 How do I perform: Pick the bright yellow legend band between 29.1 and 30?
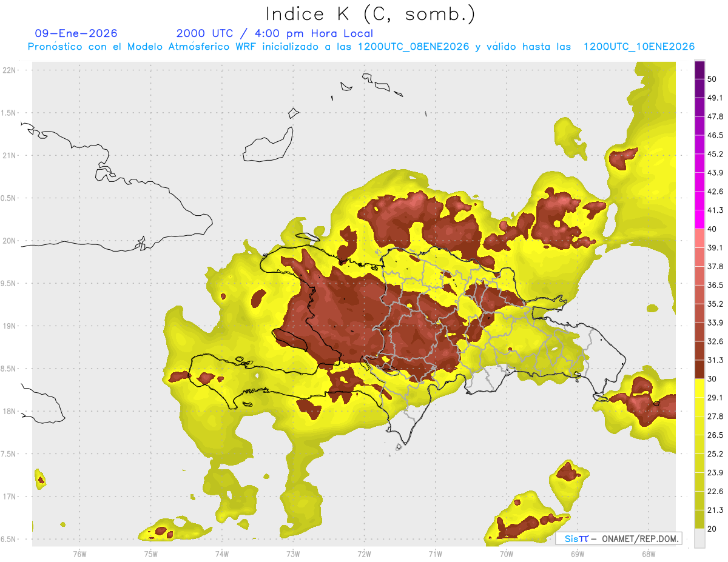point(699,388)
